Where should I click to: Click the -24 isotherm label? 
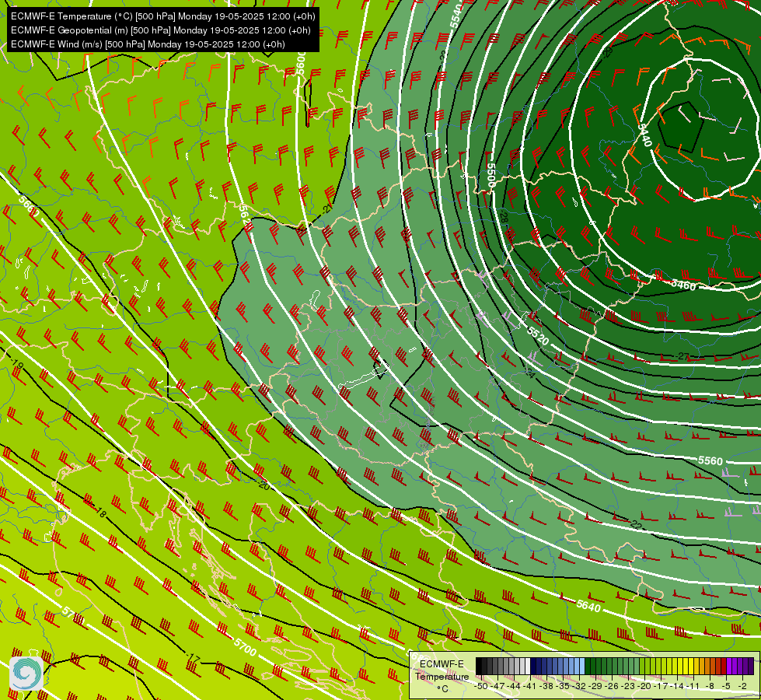529,373
